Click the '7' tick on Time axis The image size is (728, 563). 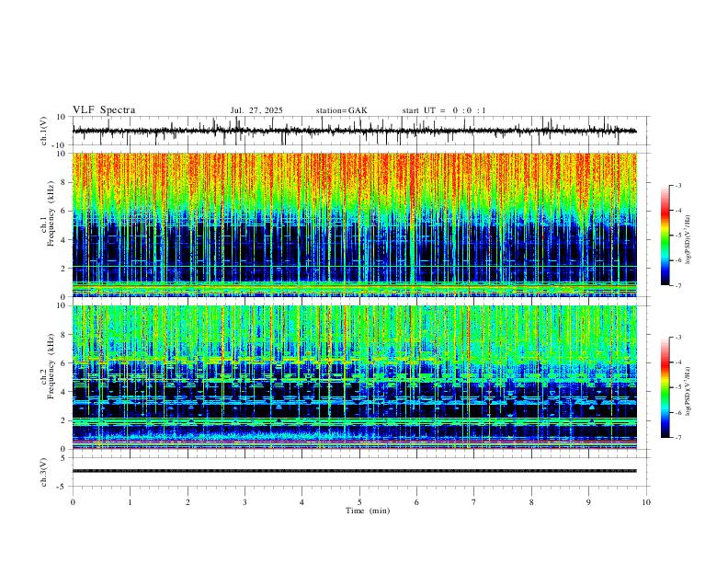click(474, 502)
